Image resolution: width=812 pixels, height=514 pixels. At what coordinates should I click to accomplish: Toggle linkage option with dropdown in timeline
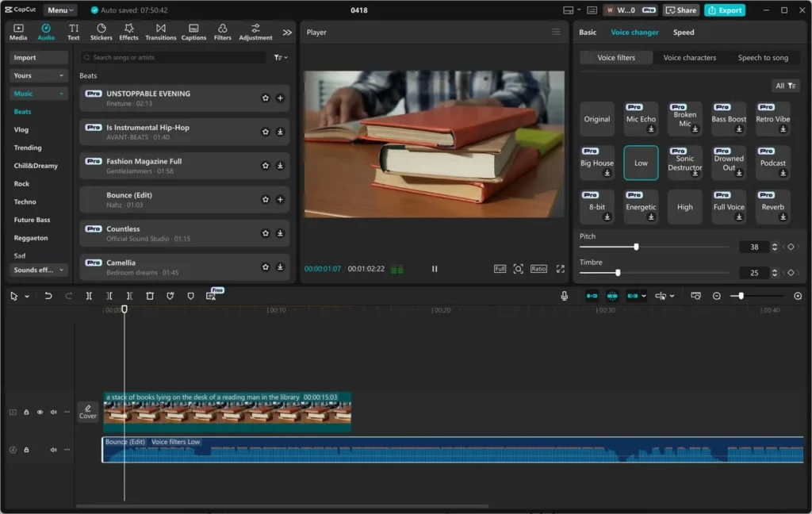click(x=636, y=296)
